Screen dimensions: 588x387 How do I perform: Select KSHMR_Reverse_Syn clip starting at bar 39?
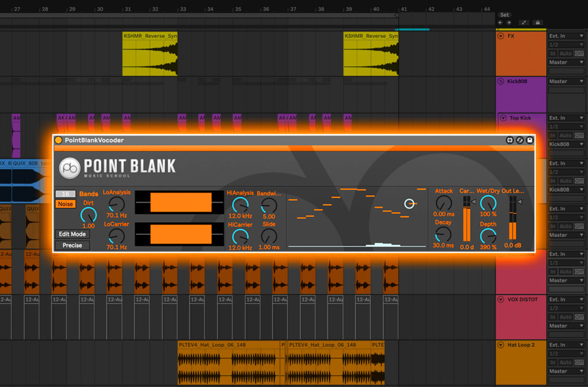pos(371,54)
